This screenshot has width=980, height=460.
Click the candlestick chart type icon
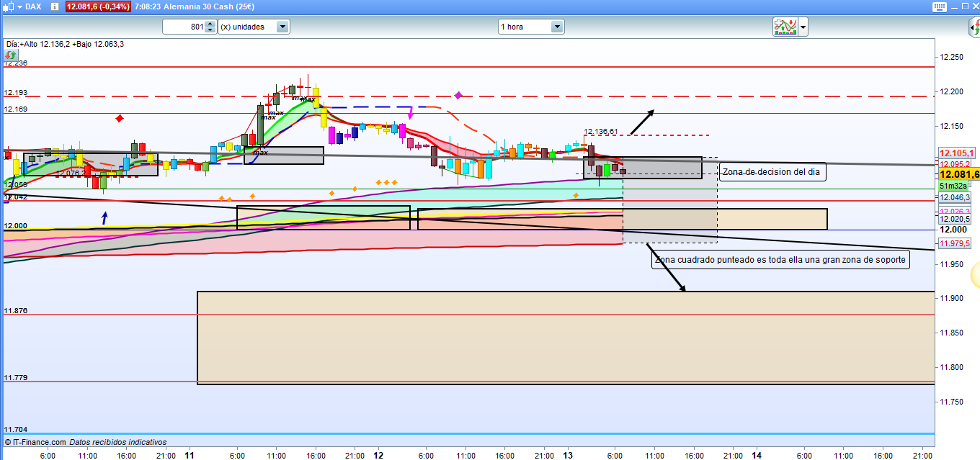click(x=9, y=6)
